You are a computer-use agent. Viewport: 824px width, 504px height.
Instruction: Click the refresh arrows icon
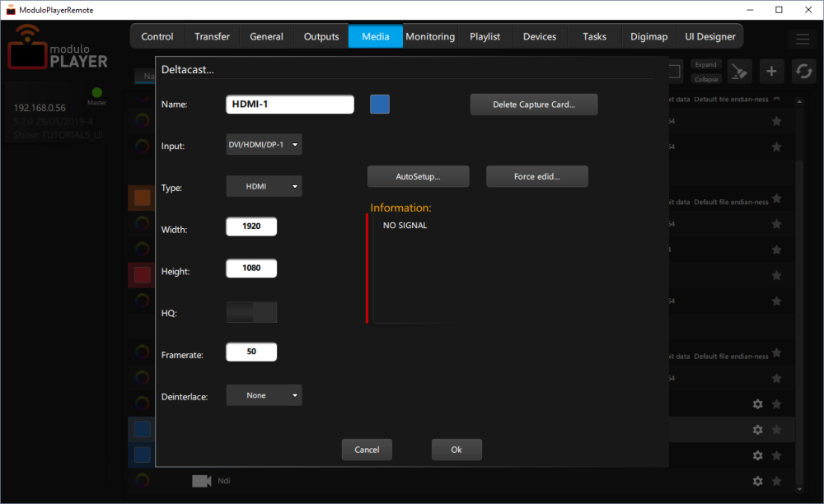tap(803, 72)
